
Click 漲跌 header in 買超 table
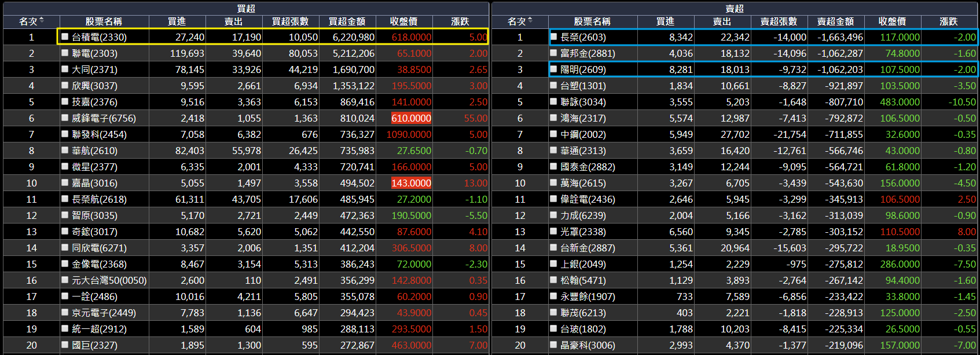tap(460, 21)
